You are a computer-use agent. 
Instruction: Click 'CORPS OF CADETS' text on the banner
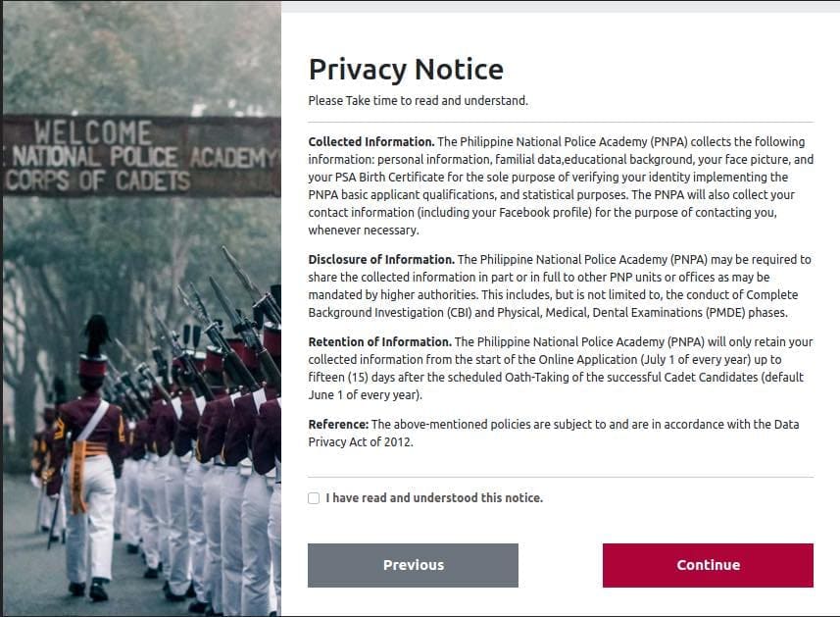click(x=98, y=180)
